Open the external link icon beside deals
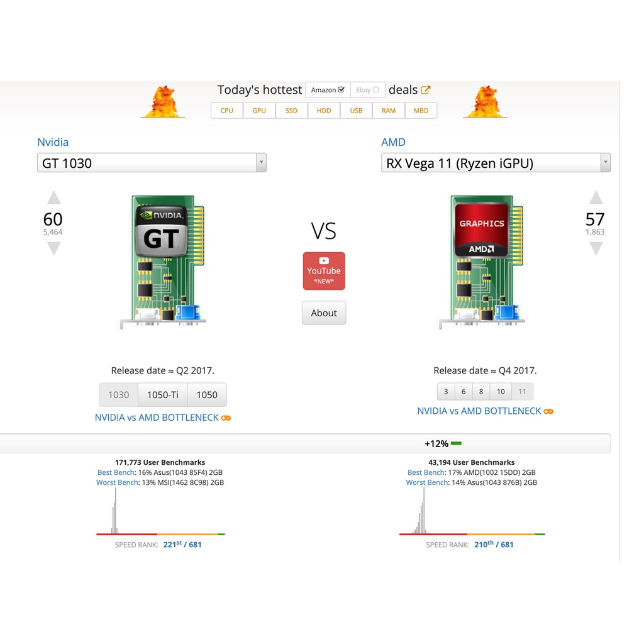Screen dimensions: 644x644 coord(426,90)
